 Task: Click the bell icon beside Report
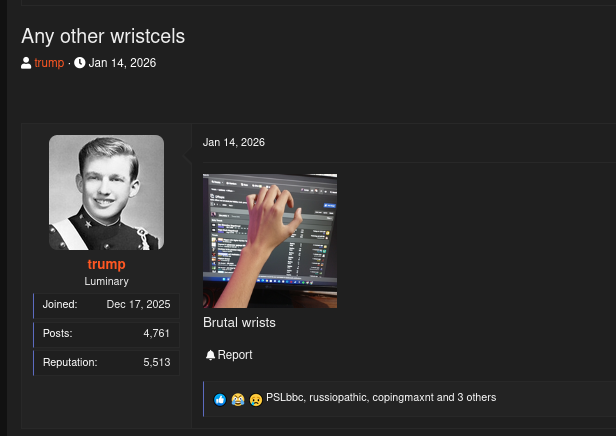tap(210, 355)
